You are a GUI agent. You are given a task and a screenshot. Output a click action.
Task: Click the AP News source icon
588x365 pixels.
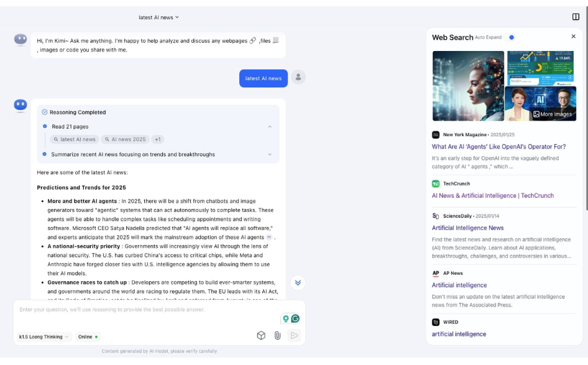tap(435, 274)
